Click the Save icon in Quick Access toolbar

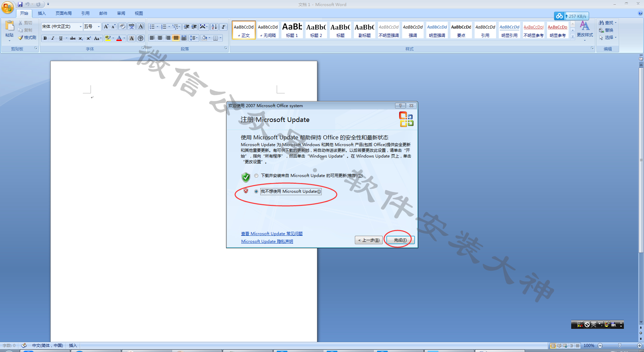pos(20,4)
